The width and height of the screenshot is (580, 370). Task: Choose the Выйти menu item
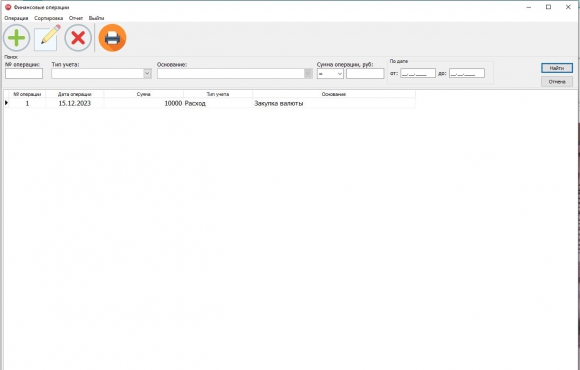pos(96,18)
